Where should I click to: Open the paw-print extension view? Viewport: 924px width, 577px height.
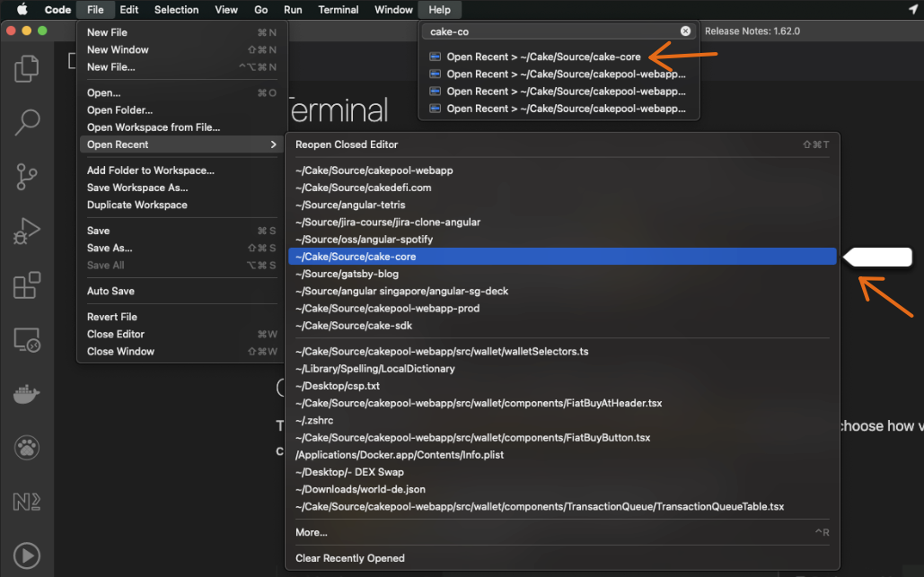click(x=27, y=448)
